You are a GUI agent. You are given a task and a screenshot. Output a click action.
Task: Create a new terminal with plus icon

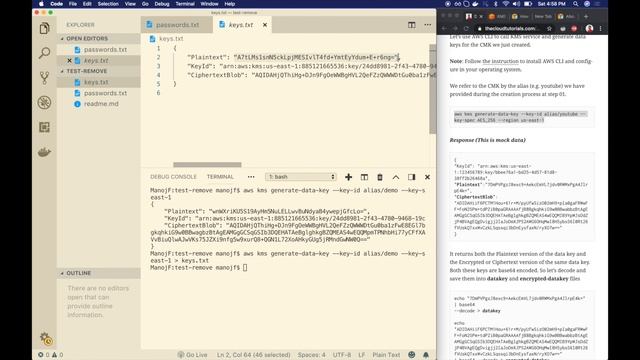pos(348,177)
